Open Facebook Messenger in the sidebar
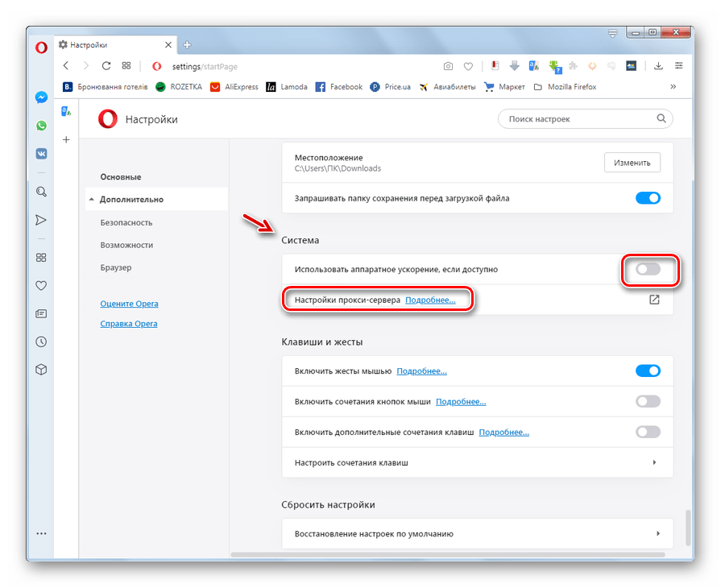 (41, 97)
